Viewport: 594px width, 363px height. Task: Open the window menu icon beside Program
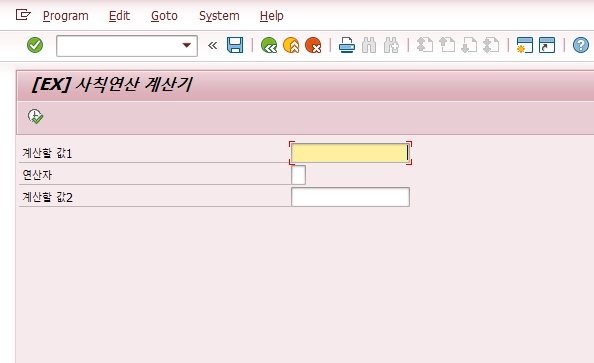pos(23,15)
